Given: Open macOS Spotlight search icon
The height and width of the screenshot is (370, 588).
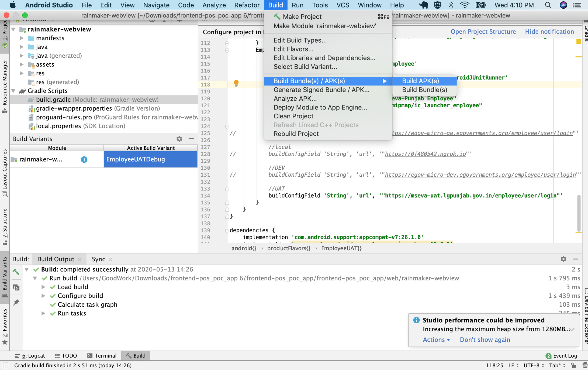Looking at the screenshot, I should pyautogui.click(x=548, y=5).
